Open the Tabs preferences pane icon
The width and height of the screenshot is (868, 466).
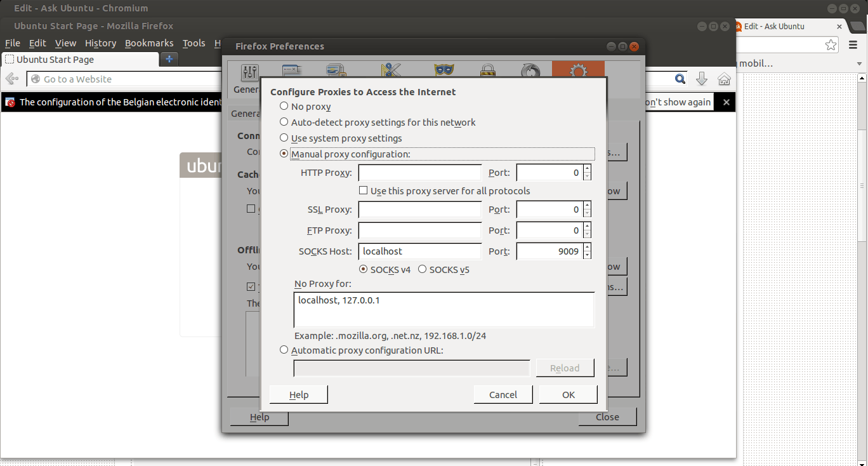(x=292, y=70)
